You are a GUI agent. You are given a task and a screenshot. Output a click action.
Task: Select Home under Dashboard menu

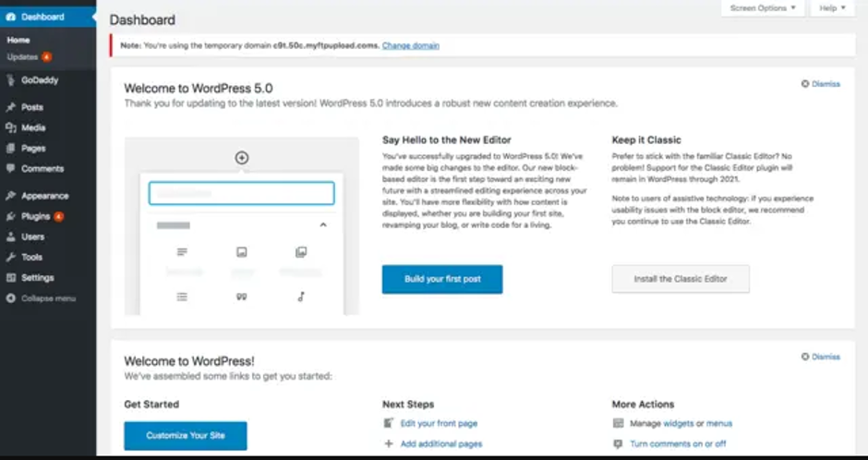(18, 40)
